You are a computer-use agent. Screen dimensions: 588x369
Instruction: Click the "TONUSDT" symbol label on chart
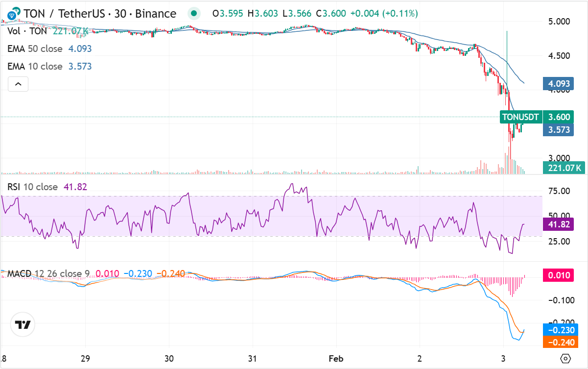(x=521, y=117)
